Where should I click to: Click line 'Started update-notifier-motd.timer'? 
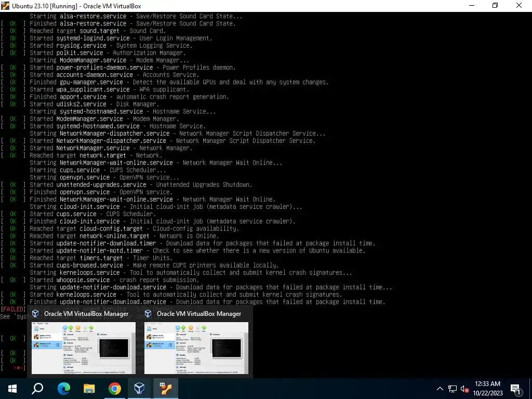pos(197,251)
